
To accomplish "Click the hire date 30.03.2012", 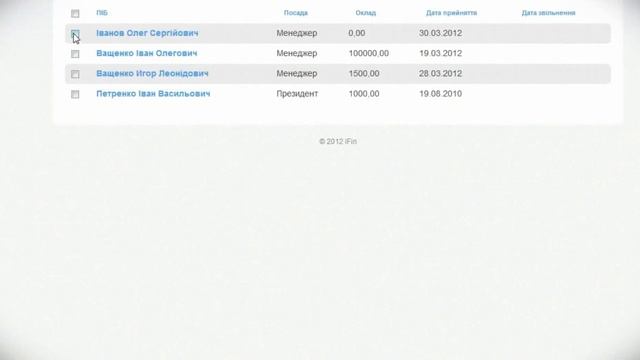I will [x=440, y=33].
